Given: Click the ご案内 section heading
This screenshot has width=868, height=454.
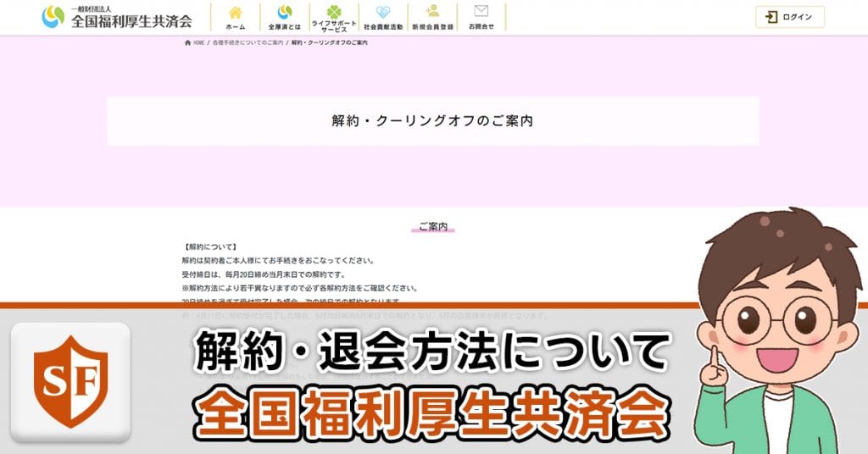Looking at the screenshot, I should [x=433, y=226].
